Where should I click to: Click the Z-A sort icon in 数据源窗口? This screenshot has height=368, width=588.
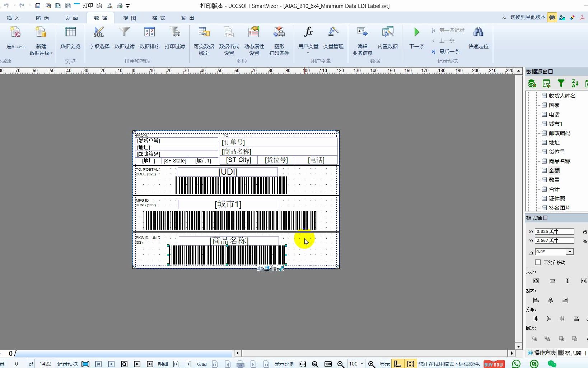(575, 84)
